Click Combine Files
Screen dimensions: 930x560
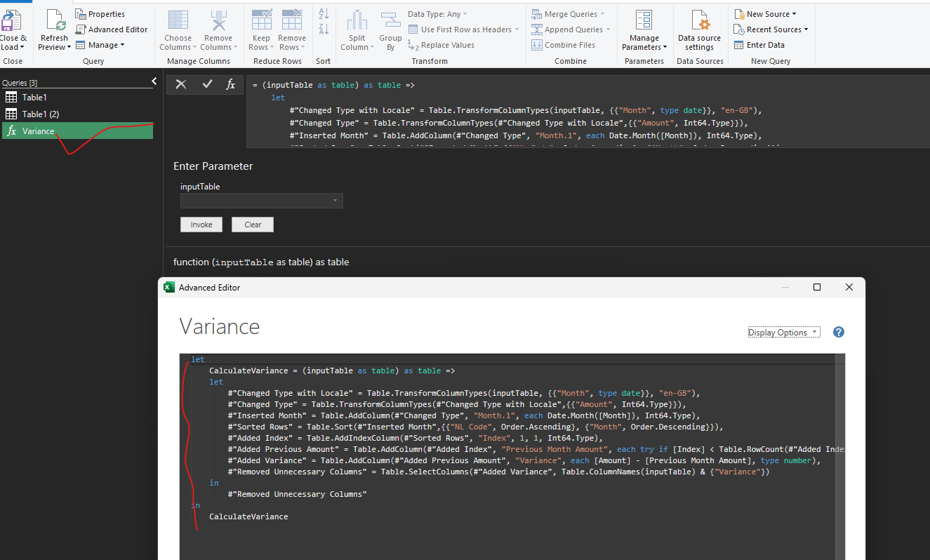coord(563,45)
